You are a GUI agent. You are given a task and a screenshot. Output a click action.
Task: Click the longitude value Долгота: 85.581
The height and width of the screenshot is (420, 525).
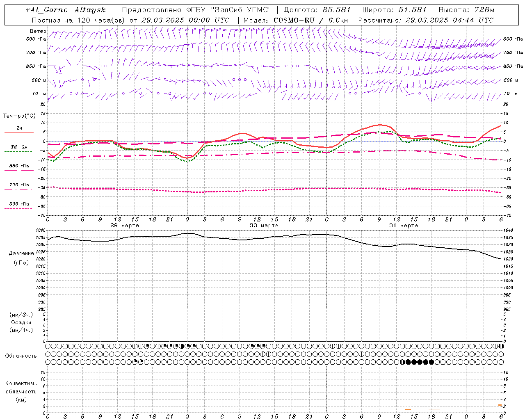click(317, 10)
